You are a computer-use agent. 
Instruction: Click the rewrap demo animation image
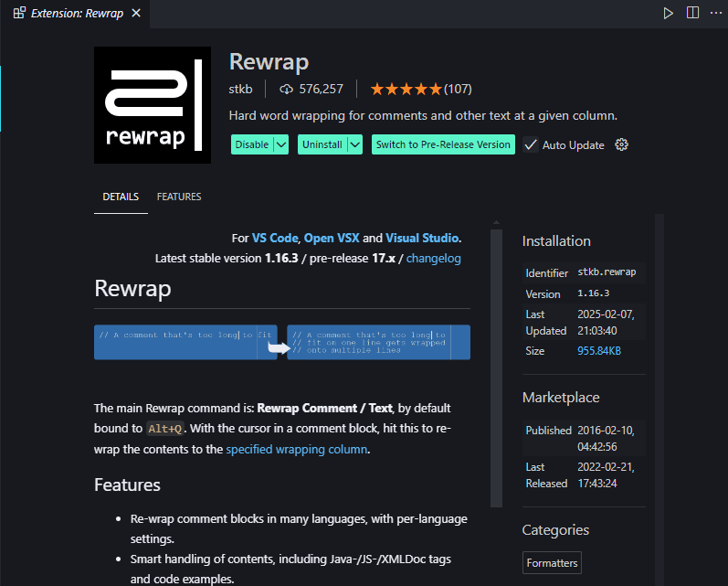coord(282,342)
